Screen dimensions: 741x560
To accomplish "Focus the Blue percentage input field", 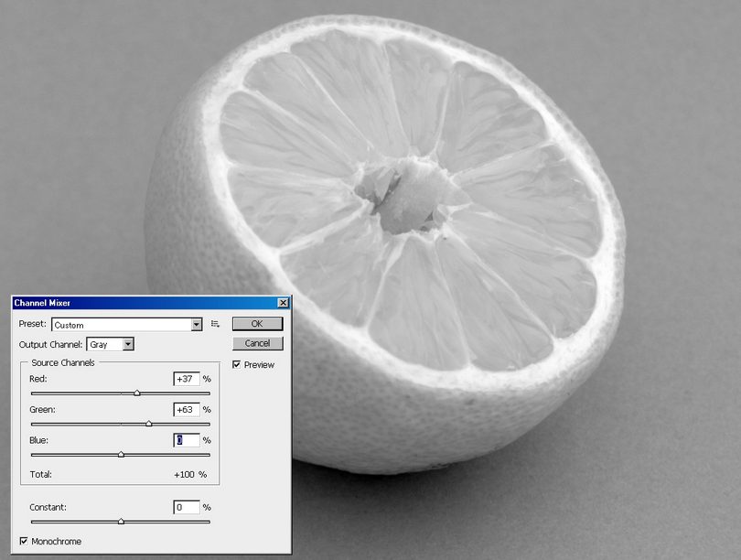I will [x=187, y=440].
